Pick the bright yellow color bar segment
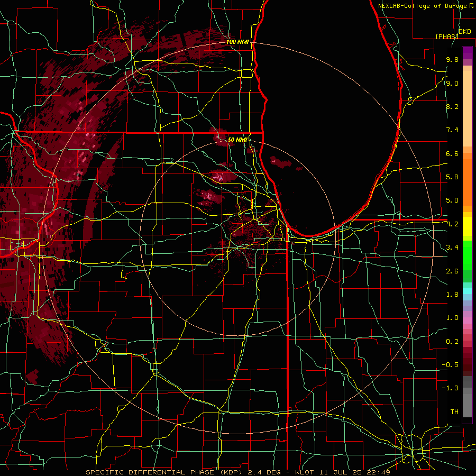 467,226
